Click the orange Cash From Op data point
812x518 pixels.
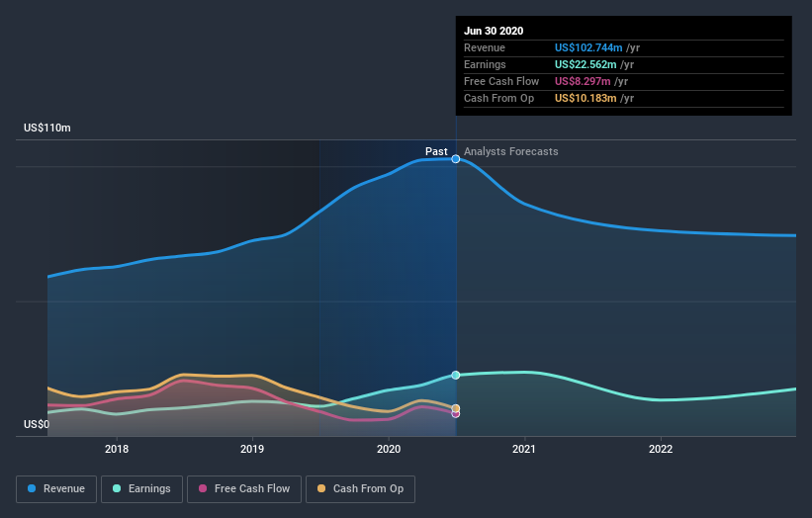point(456,408)
